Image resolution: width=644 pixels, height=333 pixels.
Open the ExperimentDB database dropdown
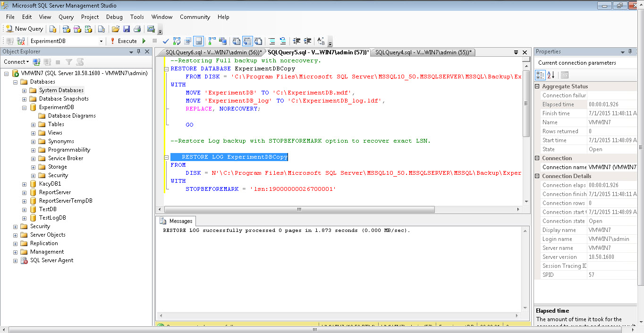coord(101,41)
